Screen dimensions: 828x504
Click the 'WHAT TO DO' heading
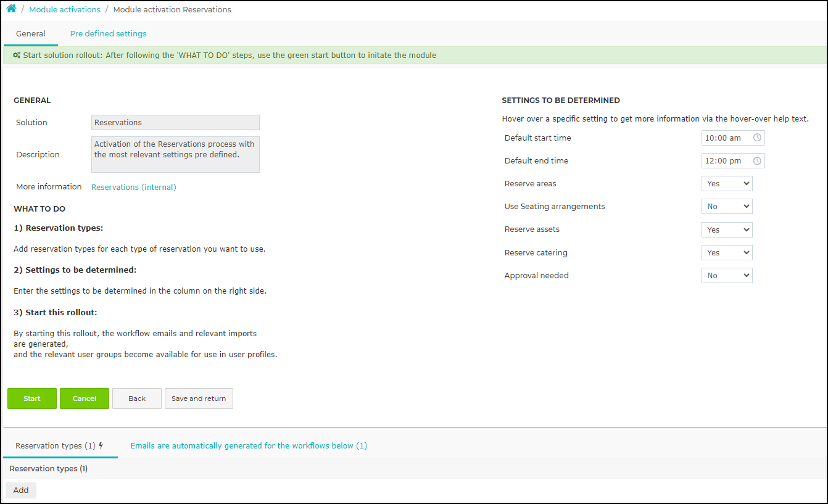[39, 209]
